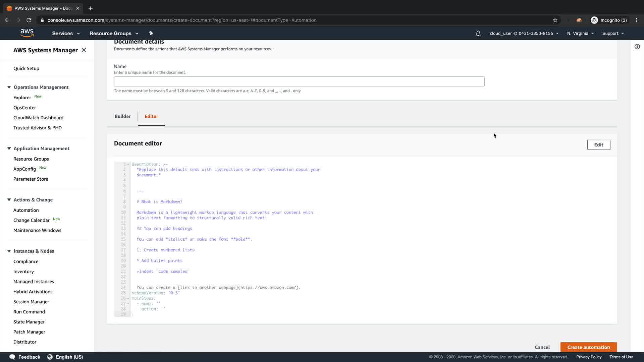Click the Create automation button
Image resolution: width=644 pixels, height=362 pixels.
tap(588, 347)
